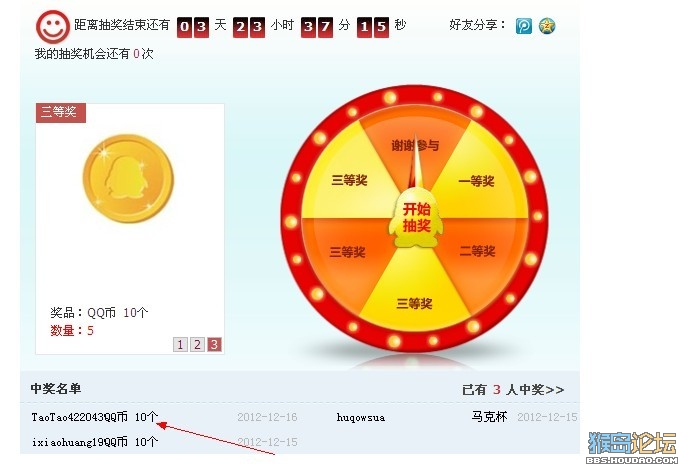Image resolution: width=683 pixels, height=469 pixels.
Task: Select prize page 2
Action: [197, 344]
